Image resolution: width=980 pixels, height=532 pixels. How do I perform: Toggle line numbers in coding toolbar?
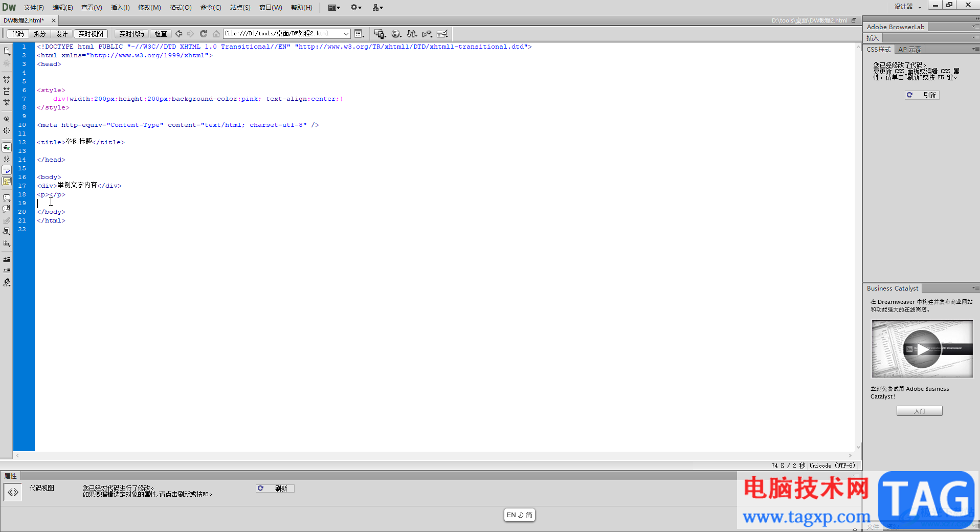7,147
